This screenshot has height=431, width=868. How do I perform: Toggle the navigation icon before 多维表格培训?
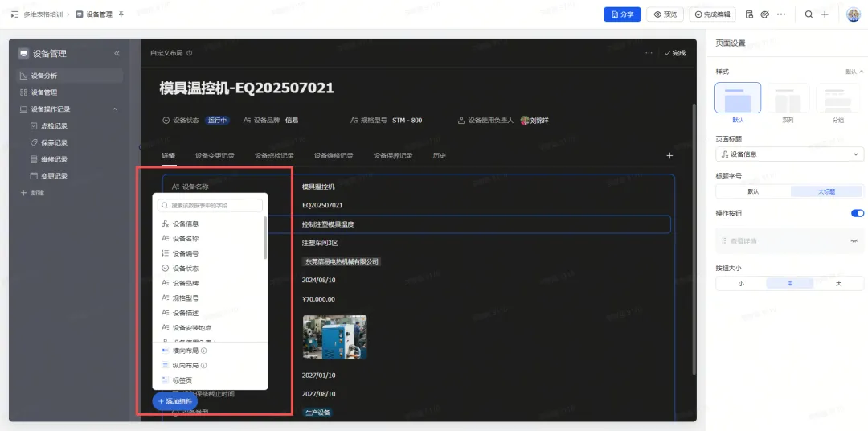tap(15, 14)
